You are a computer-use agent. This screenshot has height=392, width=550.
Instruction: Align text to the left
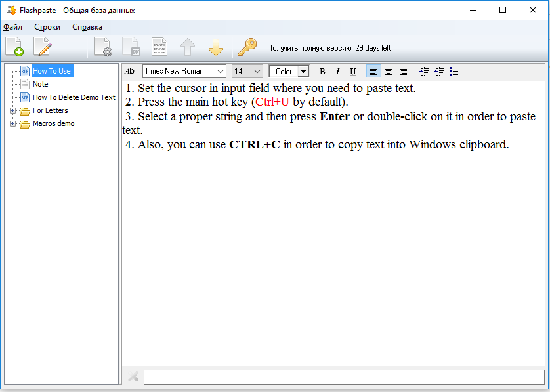tap(373, 71)
